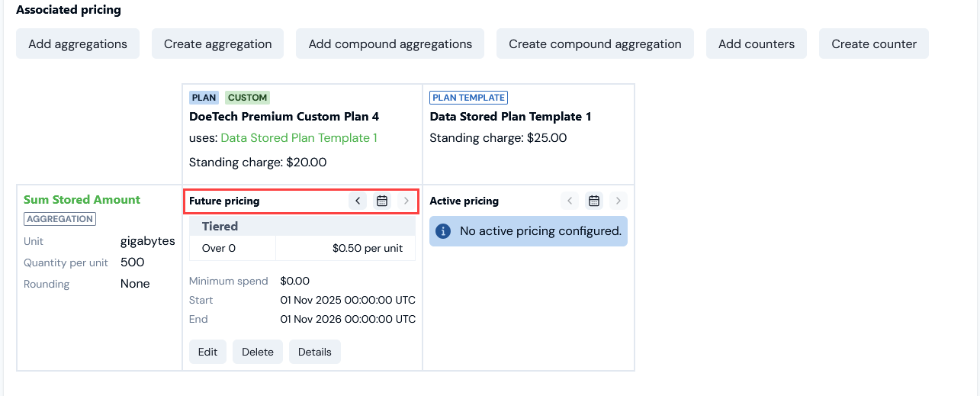Screen dimensions: 980x396
Task: Click Create compound aggregation
Action: 595,43
